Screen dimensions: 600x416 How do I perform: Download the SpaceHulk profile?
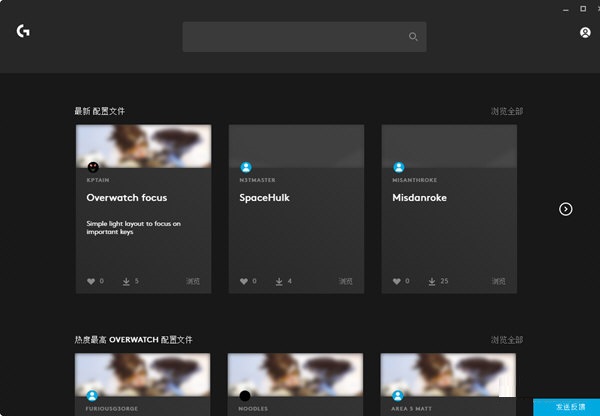pyautogui.click(x=280, y=281)
